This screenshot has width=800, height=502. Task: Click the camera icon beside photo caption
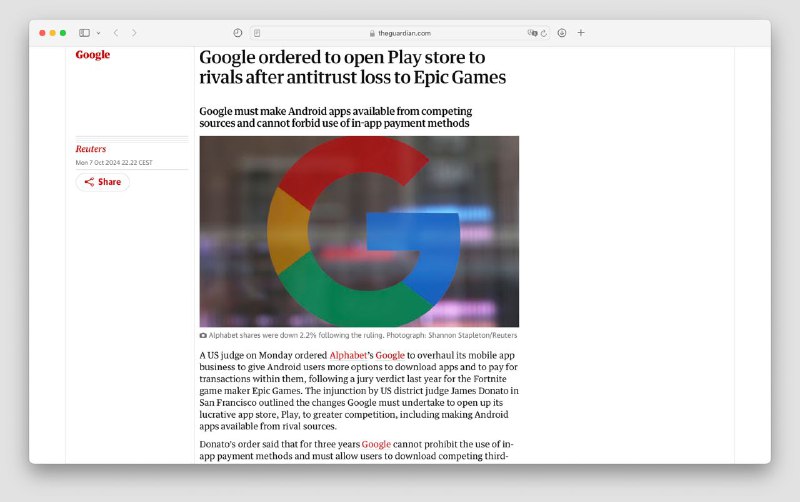pyautogui.click(x=204, y=336)
